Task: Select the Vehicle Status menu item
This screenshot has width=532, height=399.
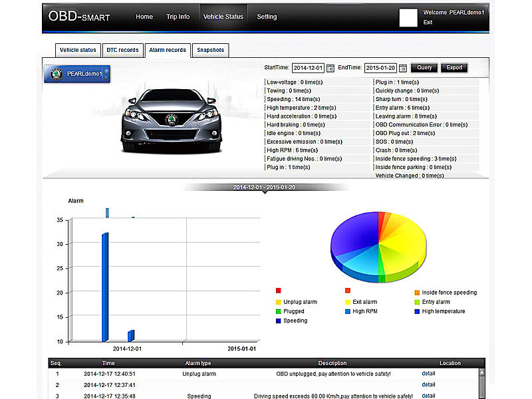Action: coord(223,17)
